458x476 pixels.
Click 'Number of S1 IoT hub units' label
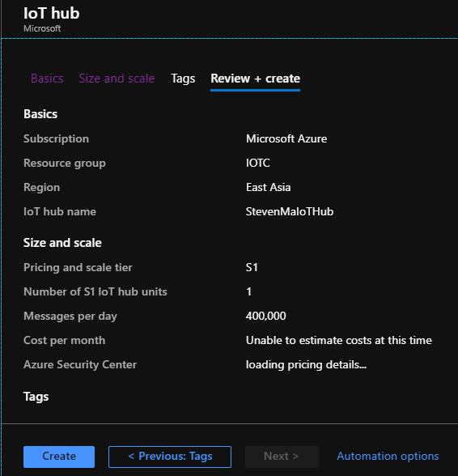(95, 291)
